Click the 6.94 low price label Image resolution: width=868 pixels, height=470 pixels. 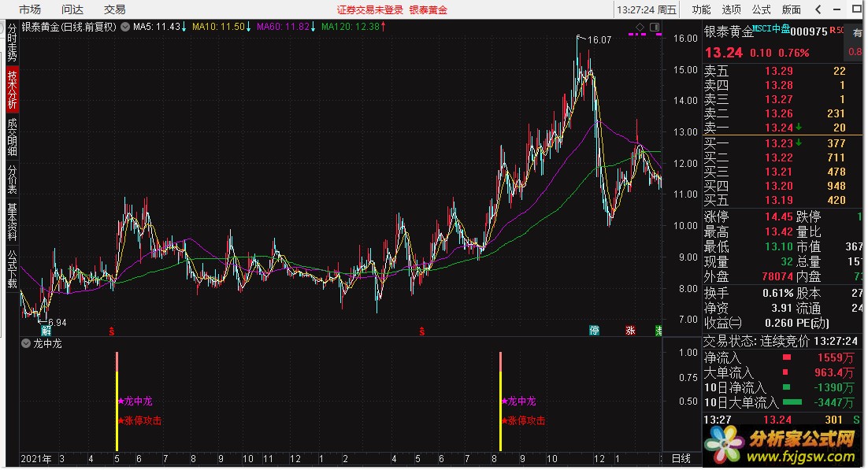click(57, 322)
